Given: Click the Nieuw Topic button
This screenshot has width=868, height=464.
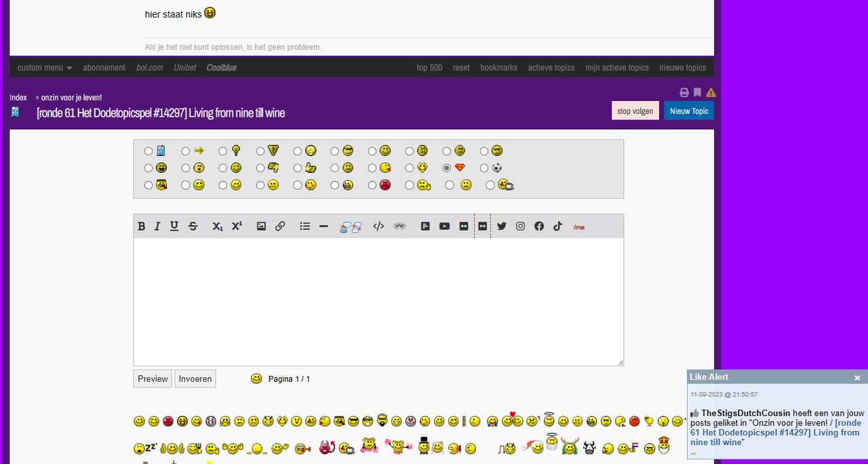Looking at the screenshot, I should pos(689,111).
